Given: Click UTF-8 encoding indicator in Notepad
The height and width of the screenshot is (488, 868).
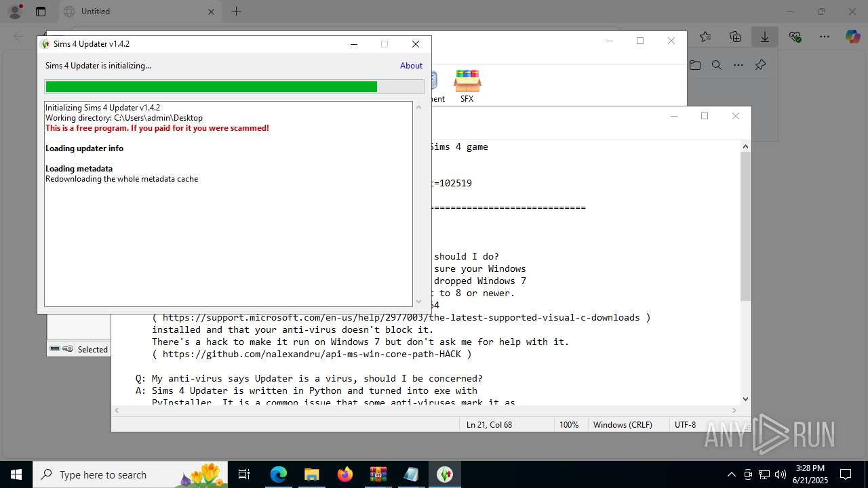Looking at the screenshot, I should pos(685,425).
